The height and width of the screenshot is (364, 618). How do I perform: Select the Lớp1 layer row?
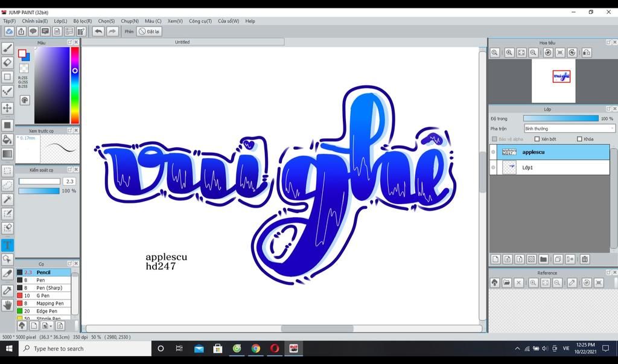point(549,167)
